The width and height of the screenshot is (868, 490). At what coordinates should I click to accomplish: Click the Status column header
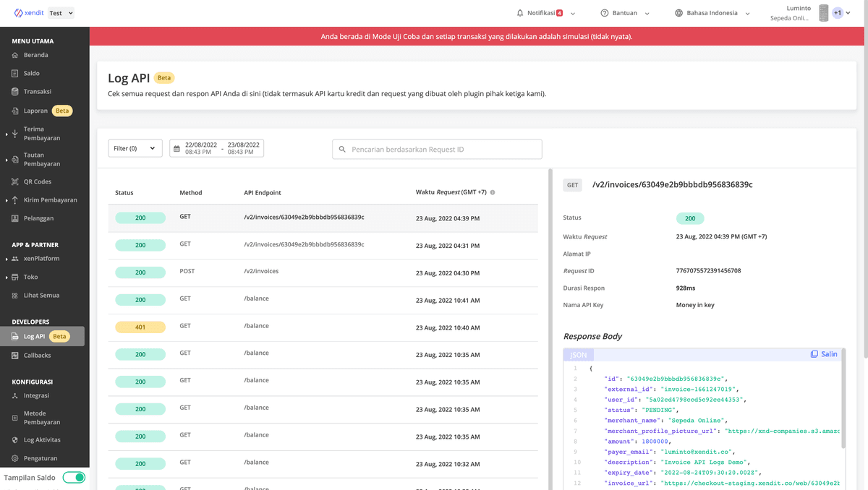click(x=124, y=193)
